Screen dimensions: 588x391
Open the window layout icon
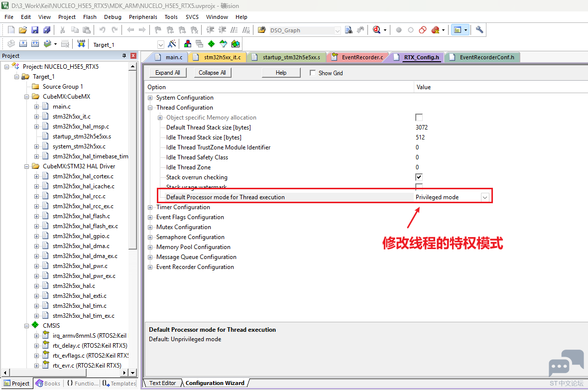[458, 30]
